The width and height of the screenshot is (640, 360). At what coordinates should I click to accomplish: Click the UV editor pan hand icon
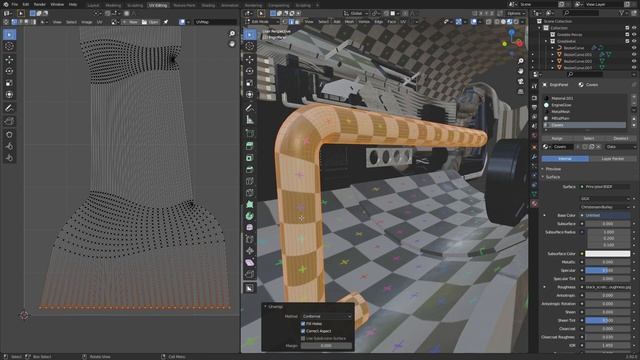pyautogui.click(x=232, y=44)
